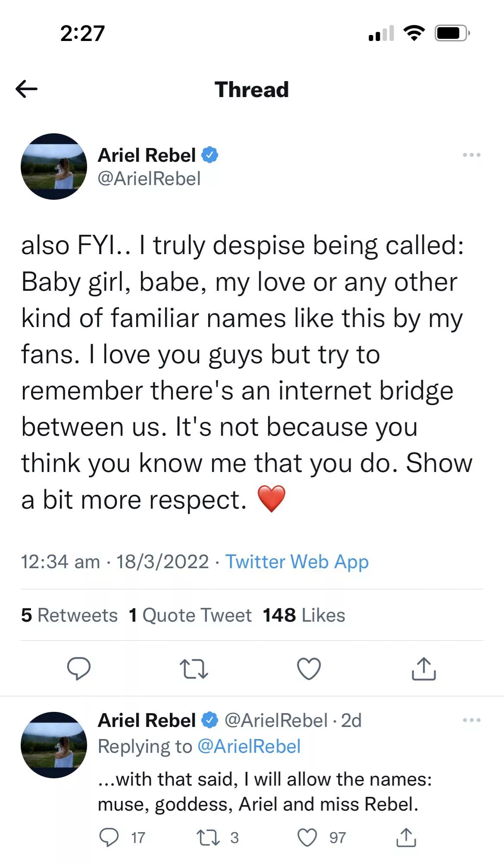Open replies on the reply tweet showing 17
Image resolution: width=504 pixels, height=865 pixels.
coord(110,836)
